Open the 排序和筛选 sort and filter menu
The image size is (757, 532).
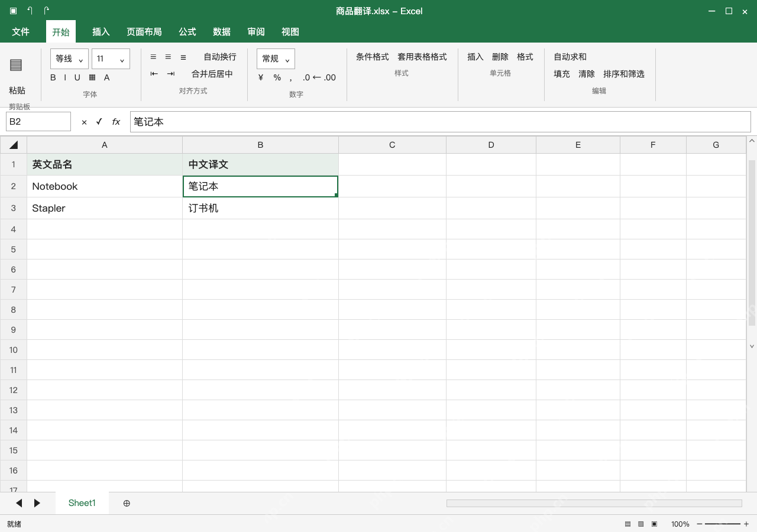624,74
